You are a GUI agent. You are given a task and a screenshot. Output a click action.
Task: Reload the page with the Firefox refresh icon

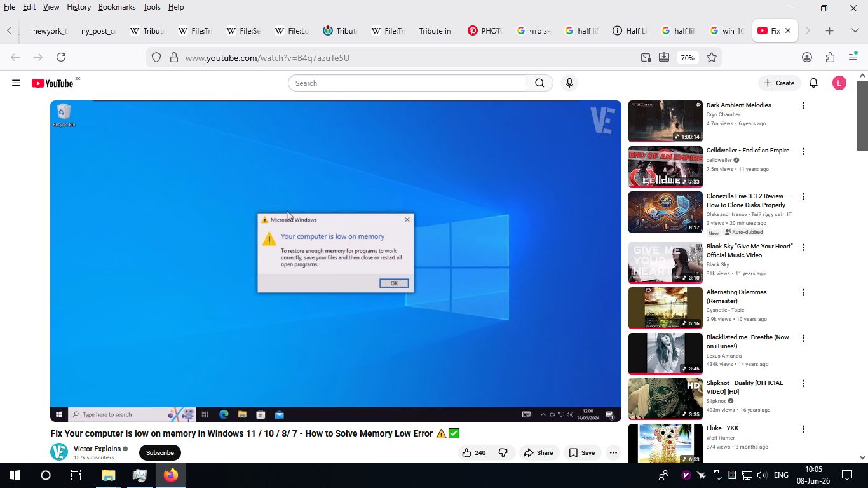(61, 57)
